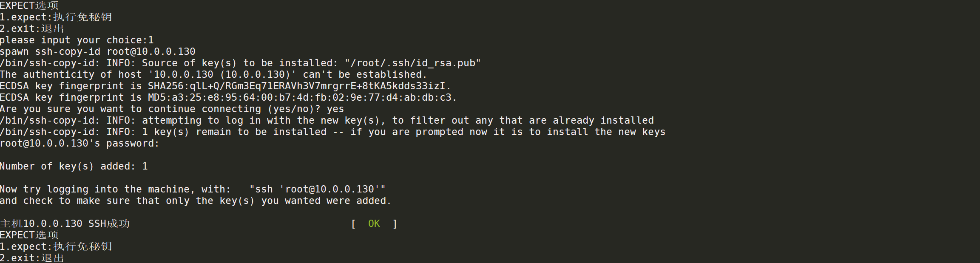Click the "yes" answer after the (yes/no)? prompt
Screen dimensions: 980x263
click(x=335, y=109)
